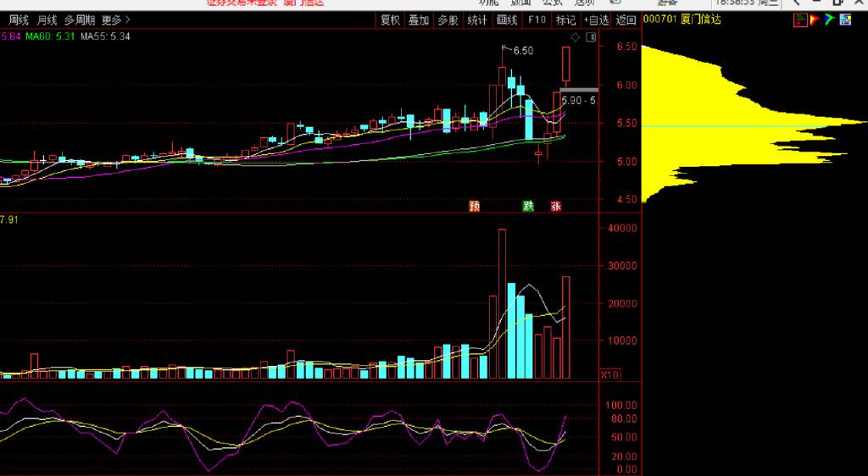Select the tallest red volume bar
Viewport: 868px width, 476px height.
coord(502,303)
